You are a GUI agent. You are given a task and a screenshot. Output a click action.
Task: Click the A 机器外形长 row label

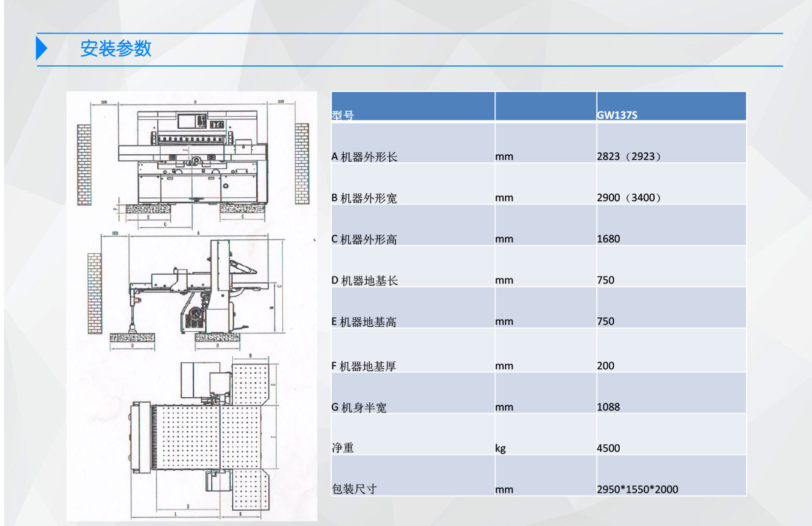[365, 157]
